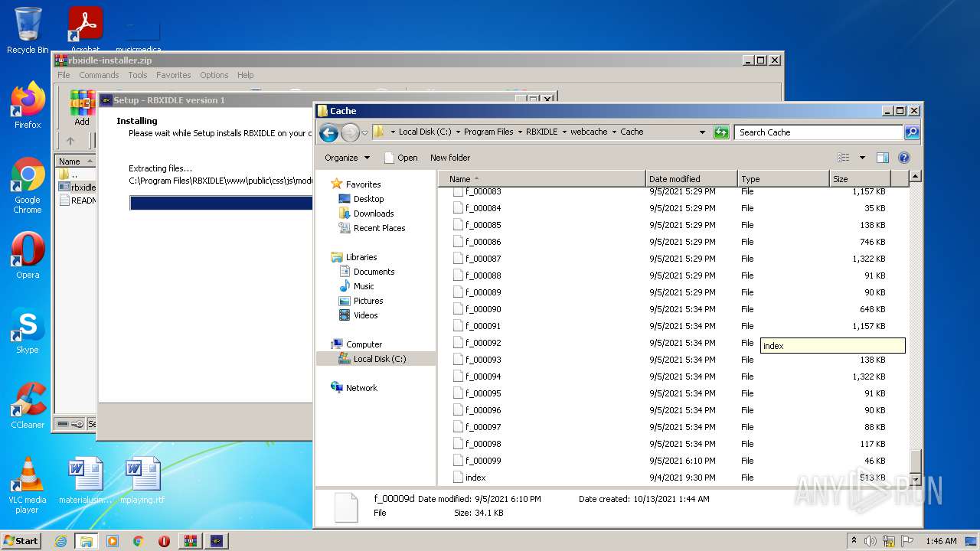Select the mplaying.rtf document on the desktop
Viewport: 980px width, 551px height.
pos(142,481)
